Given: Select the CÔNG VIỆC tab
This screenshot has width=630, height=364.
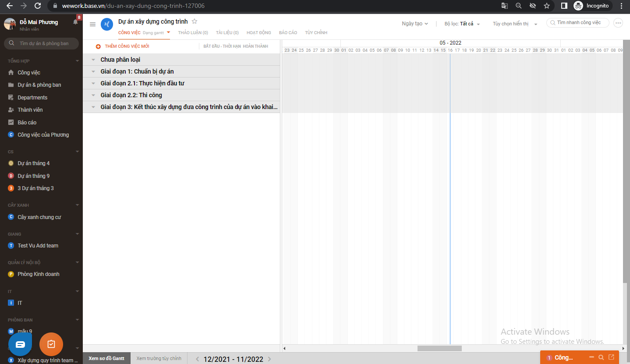Looking at the screenshot, I should (129, 33).
